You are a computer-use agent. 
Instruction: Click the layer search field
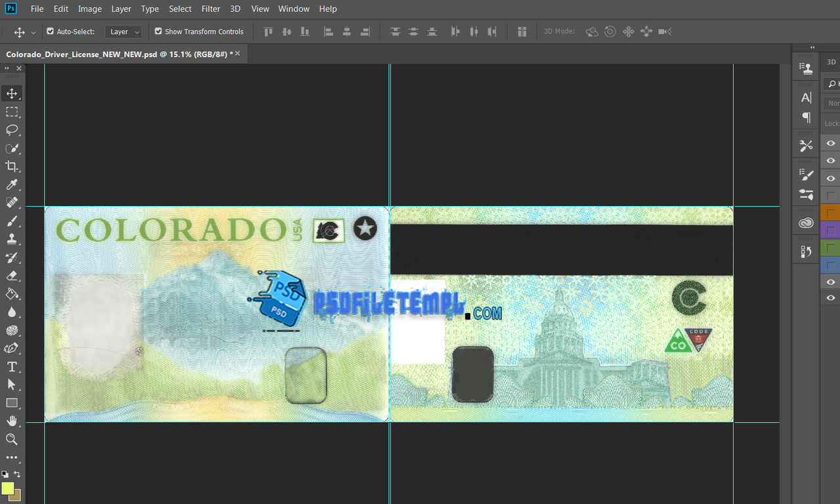pyautogui.click(x=832, y=83)
